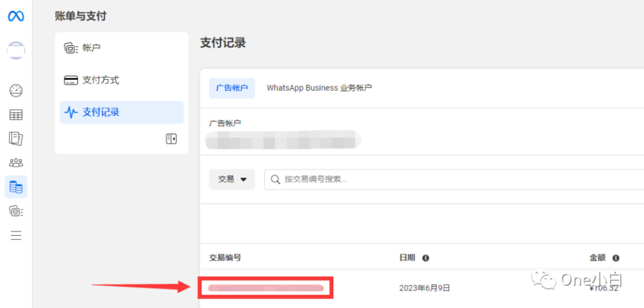Switch to WhatsApp Business 业务帐户 tab
644x308 pixels.
coord(319,88)
